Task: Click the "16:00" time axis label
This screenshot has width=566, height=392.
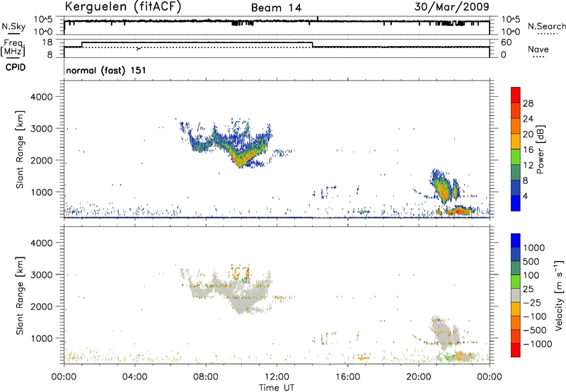Action: [x=347, y=377]
